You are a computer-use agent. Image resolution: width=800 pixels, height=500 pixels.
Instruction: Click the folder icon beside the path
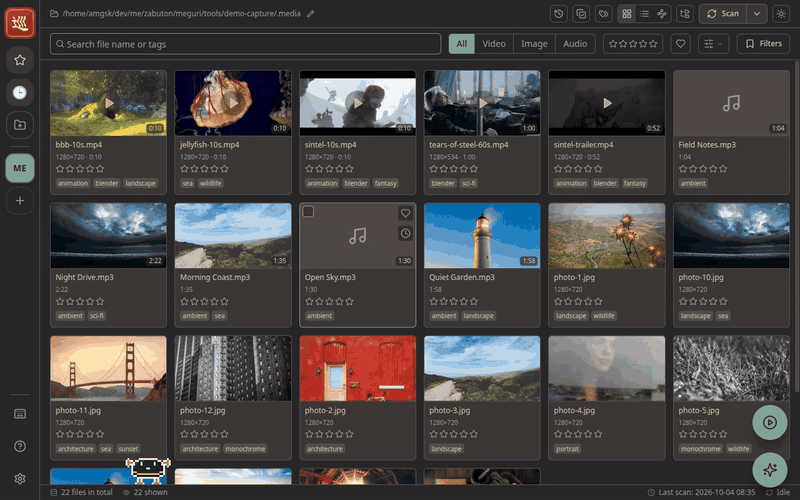(54, 14)
